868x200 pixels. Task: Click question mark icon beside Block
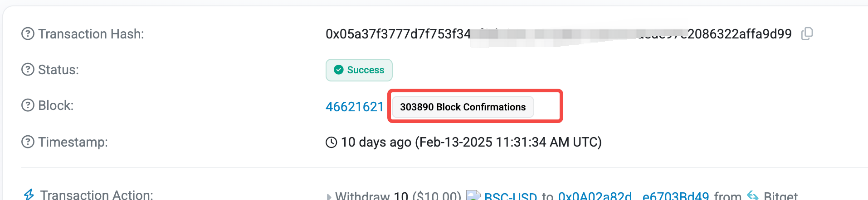pos(28,105)
